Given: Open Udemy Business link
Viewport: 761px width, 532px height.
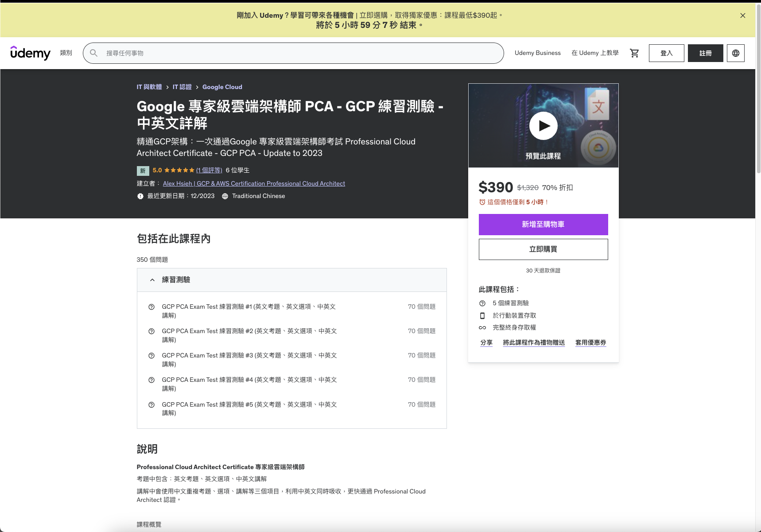Looking at the screenshot, I should click(x=538, y=53).
